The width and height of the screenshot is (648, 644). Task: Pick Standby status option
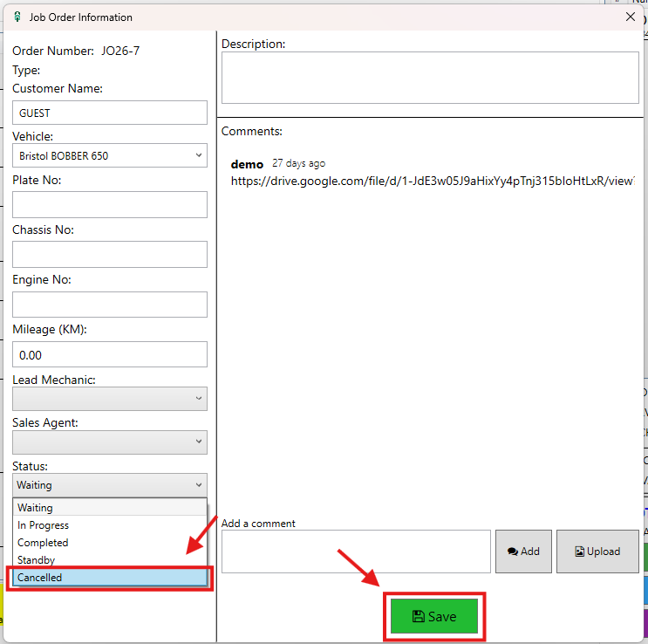pos(110,560)
